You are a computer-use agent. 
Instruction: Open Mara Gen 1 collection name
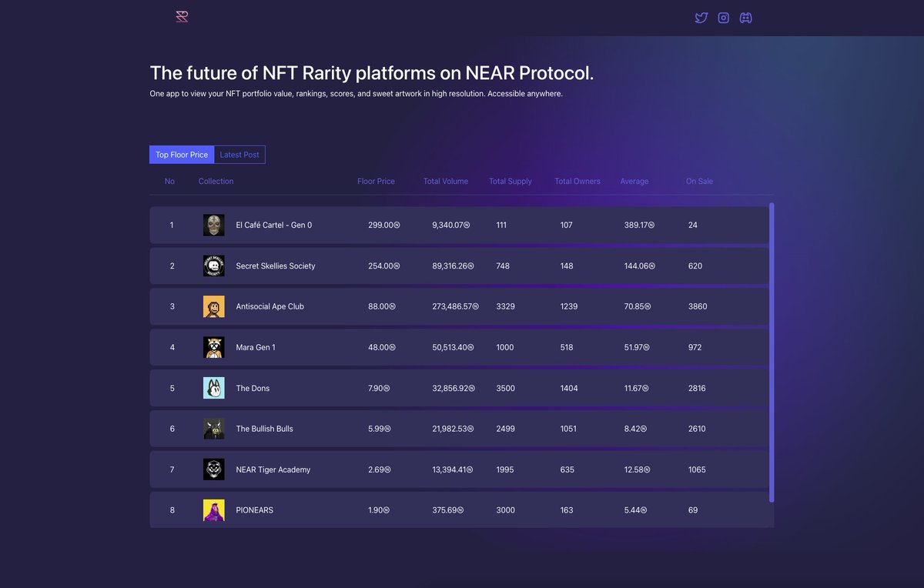click(x=256, y=347)
